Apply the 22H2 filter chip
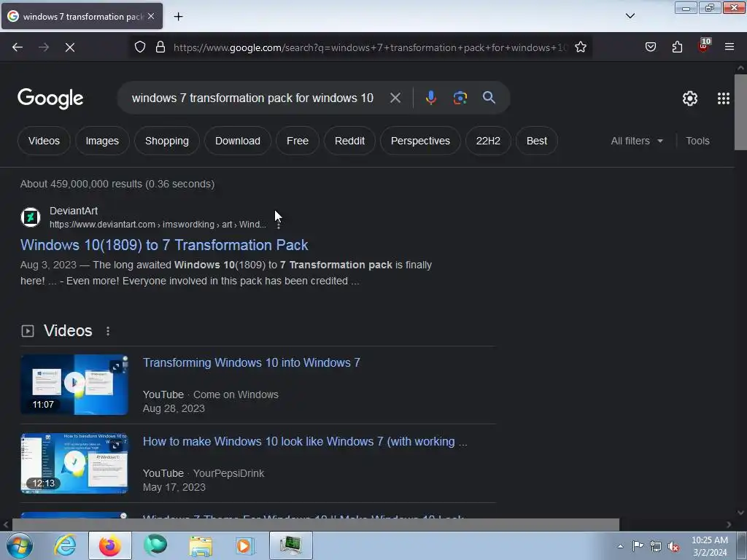 tap(488, 141)
